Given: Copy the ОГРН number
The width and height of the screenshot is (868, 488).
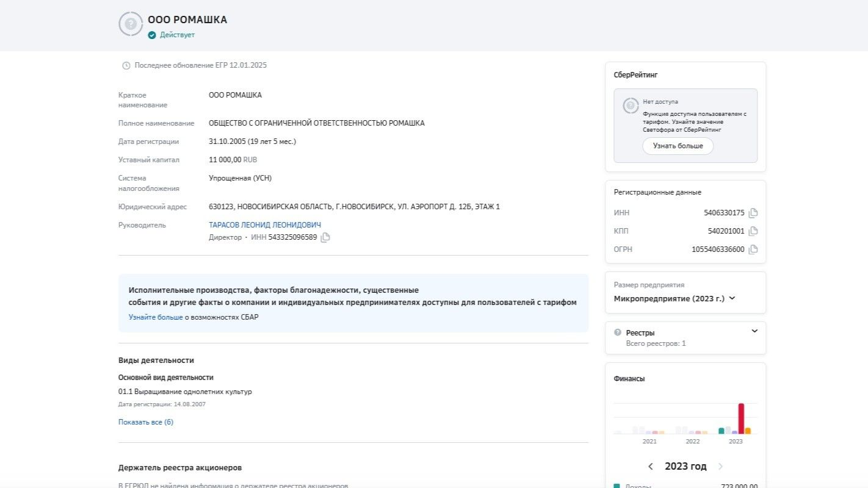Looking at the screenshot, I should (753, 249).
